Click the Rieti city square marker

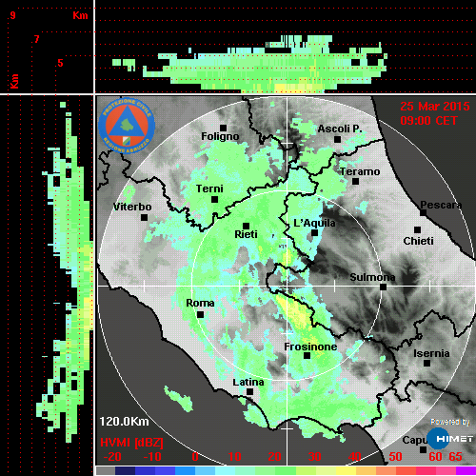click(246, 226)
